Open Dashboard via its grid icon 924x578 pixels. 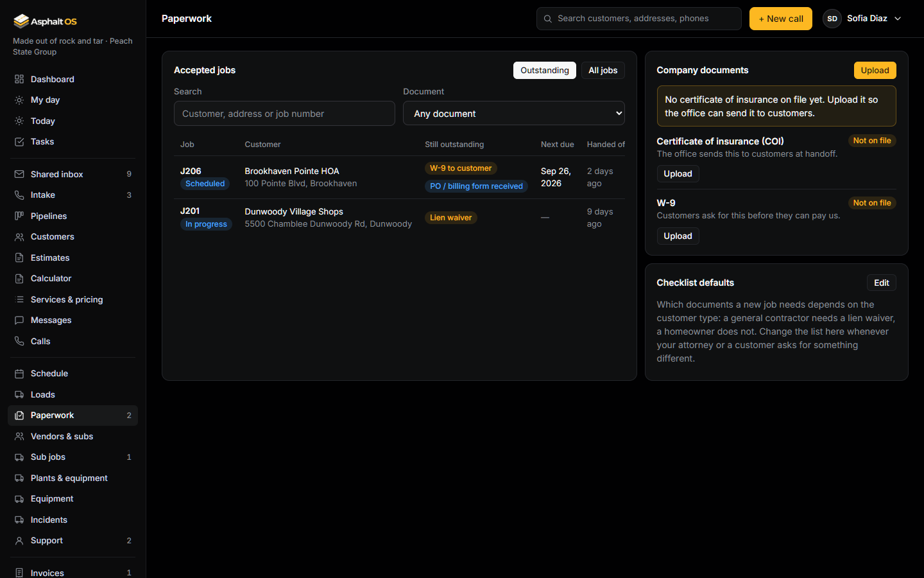[x=19, y=79]
